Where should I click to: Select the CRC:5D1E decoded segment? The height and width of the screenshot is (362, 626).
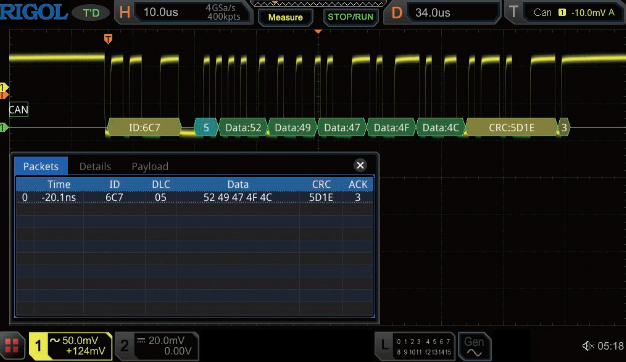pyautogui.click(x=511, y=128)
